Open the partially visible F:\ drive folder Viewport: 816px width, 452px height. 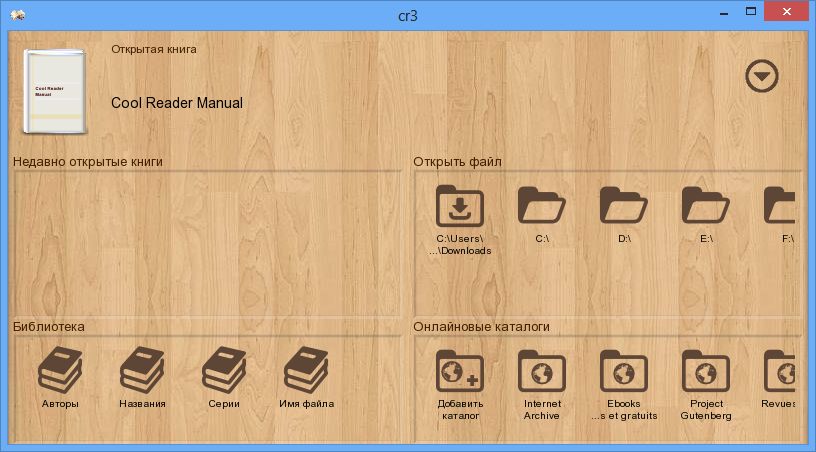[780, 205]
